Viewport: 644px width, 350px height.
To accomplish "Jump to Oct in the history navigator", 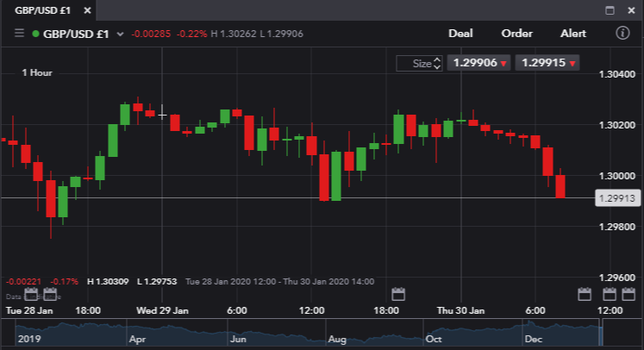I will pyautogui.click(x=434, y=340).
